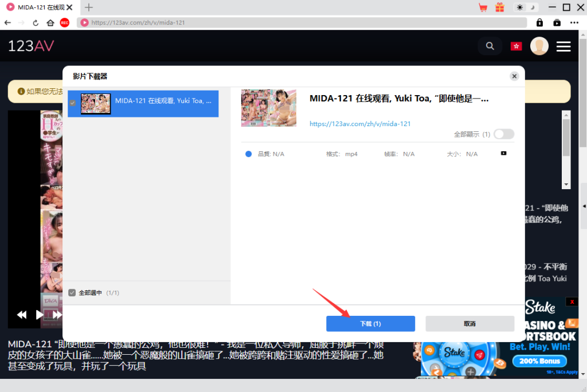Collapse side panel with the black arrow
Image resolution: width=587 pixels, height=392 pixels.
584,206
